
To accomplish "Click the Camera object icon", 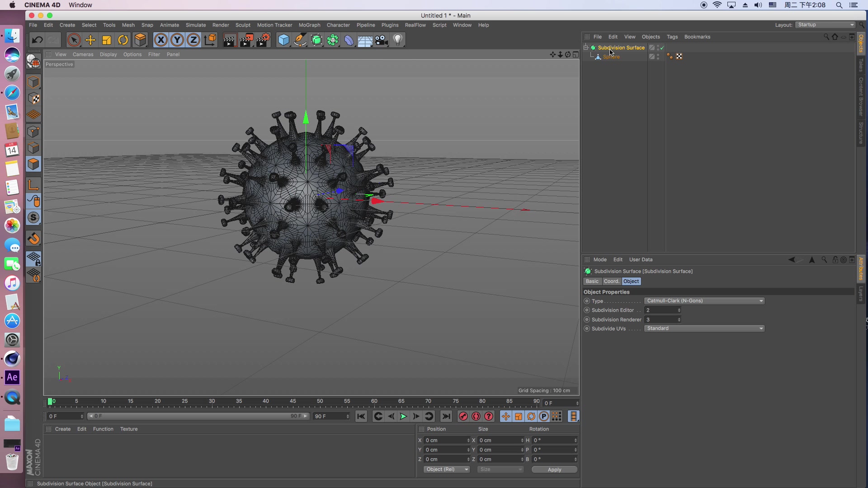I will tap(382, 40).
